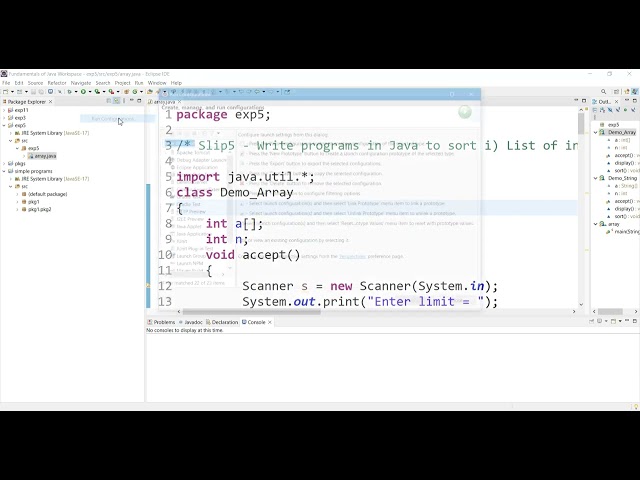Open the Search menu

(x=103, y=83)
